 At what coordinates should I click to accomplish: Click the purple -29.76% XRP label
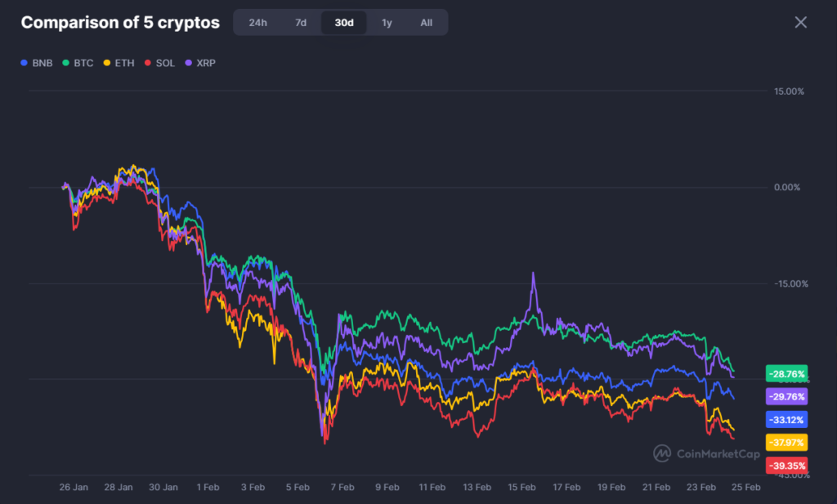(x=786, y=396)
